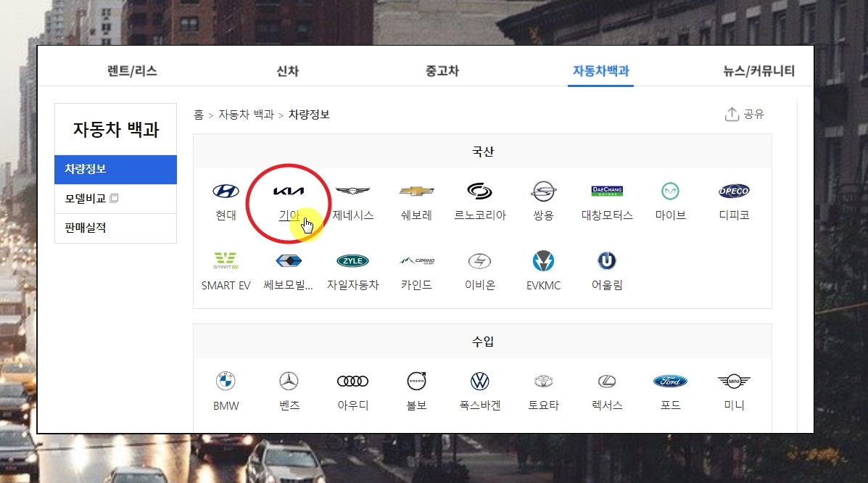Screen dimensions: 868x483
Task: Click the 제네시스 brand name text
Action: tap(352, 215)
